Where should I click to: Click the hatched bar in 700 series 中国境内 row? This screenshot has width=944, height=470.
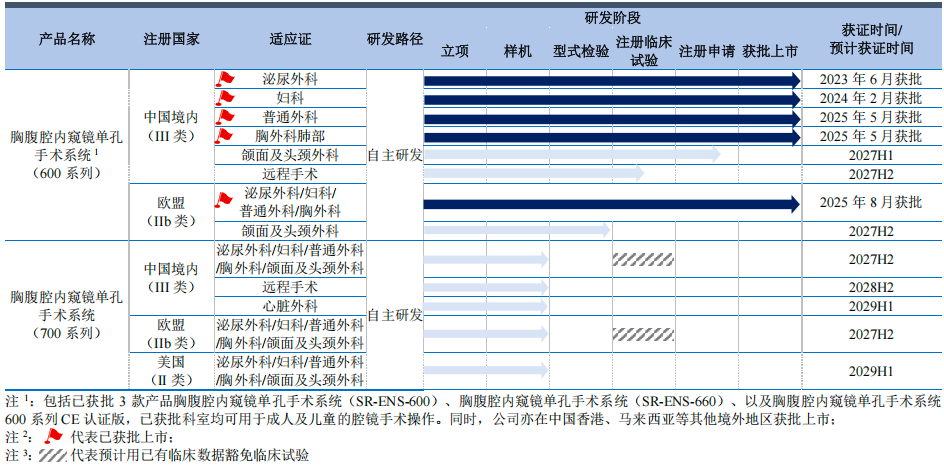tap(643, 260)
